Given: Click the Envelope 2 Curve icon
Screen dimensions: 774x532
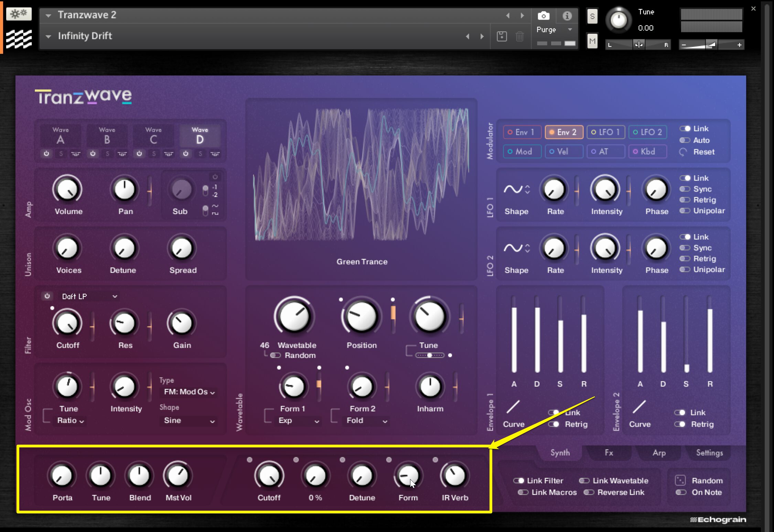Looking at the screenshot, I should coord(639,407).
